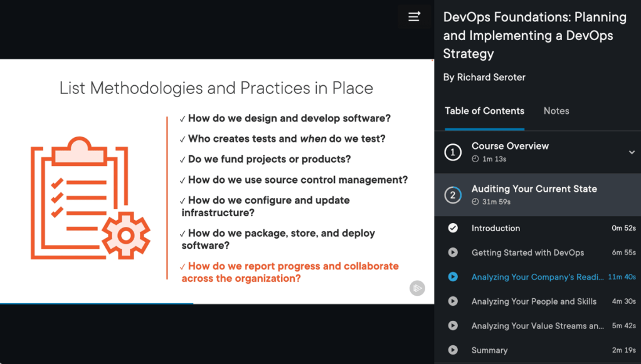Click the blue play icon of the current lesson
The height and width of the screenshot is (364, 641).
pyautogui.click(x=453, y=277)
